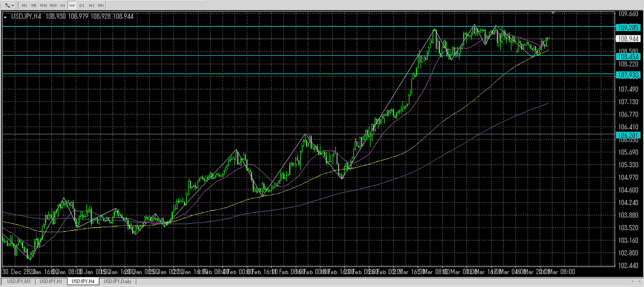Click the USDJPY,H4 chart title text
The width and height of the screenshot is (644, 287).
26,17
